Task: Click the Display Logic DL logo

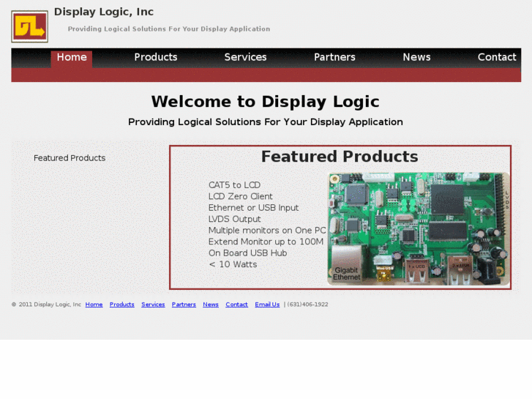Action: click(x=29, y=26)
